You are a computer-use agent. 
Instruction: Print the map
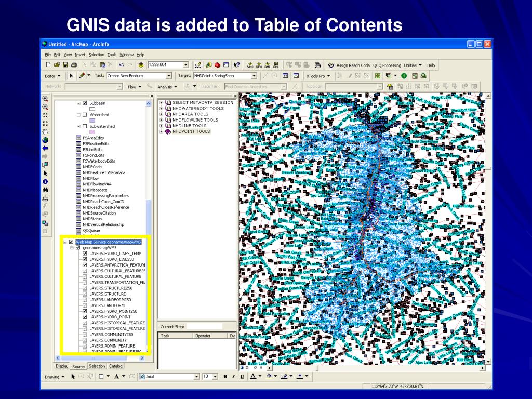74,65
